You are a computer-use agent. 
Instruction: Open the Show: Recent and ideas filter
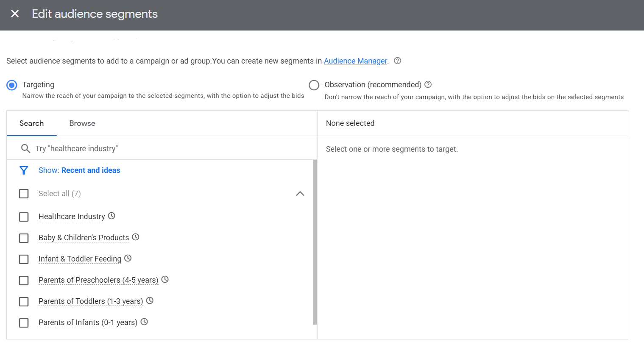point(79,170)
